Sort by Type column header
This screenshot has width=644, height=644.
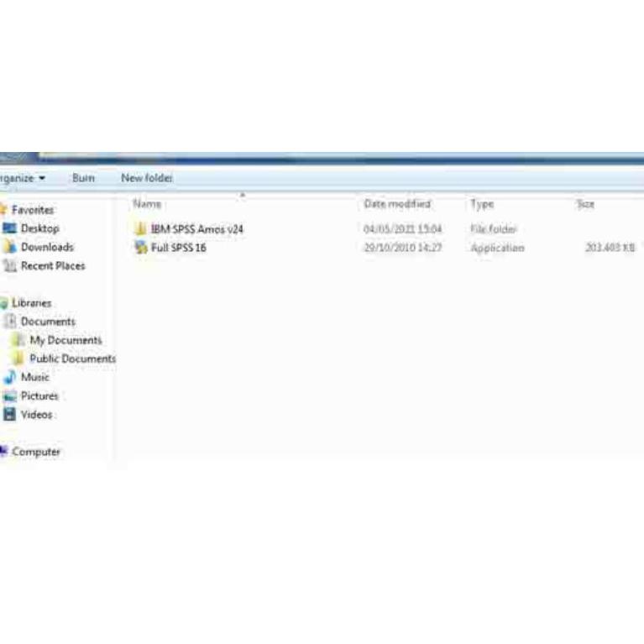tap(482, 204)
